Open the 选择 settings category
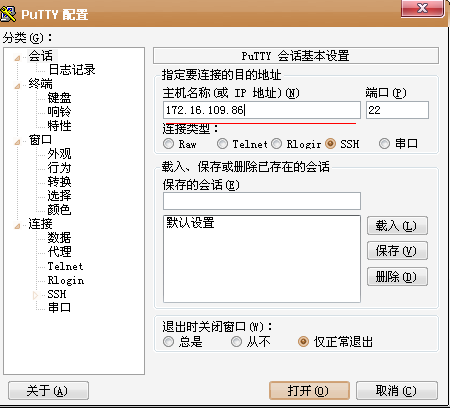450x411 pixels. pos(59,196)
